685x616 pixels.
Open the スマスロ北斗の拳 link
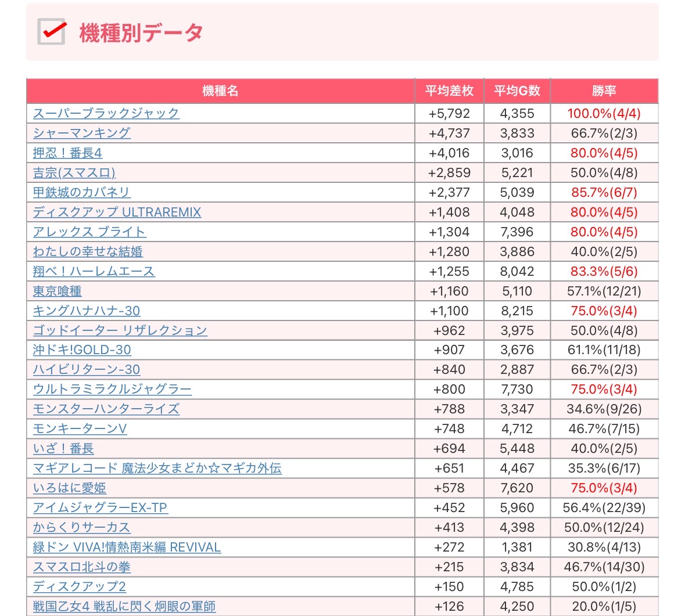[x=82, y=567]
